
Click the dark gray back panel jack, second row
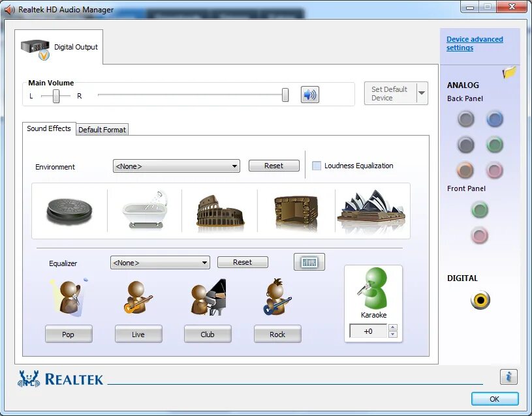[x=465, y=145]
